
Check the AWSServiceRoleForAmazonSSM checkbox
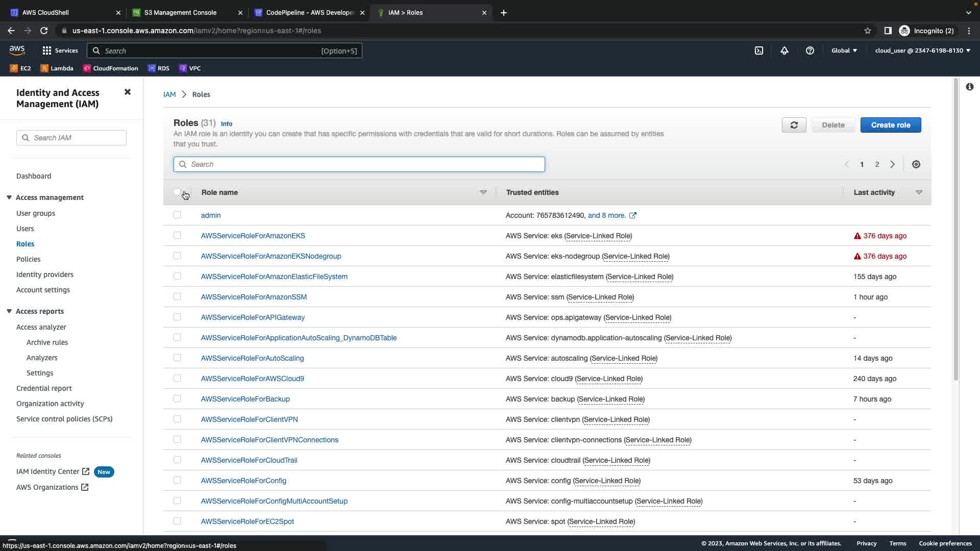click(177, 296)
